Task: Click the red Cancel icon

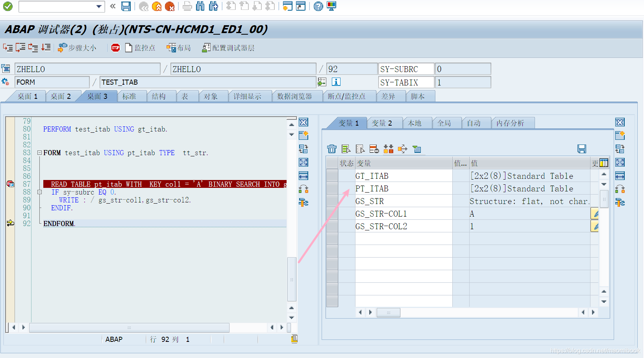Action: (170, 6)
